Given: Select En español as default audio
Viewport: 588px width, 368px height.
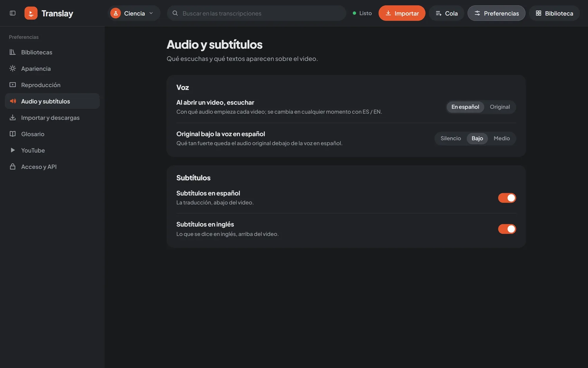Looking at the screenshot, I should (x=465, y=107).
